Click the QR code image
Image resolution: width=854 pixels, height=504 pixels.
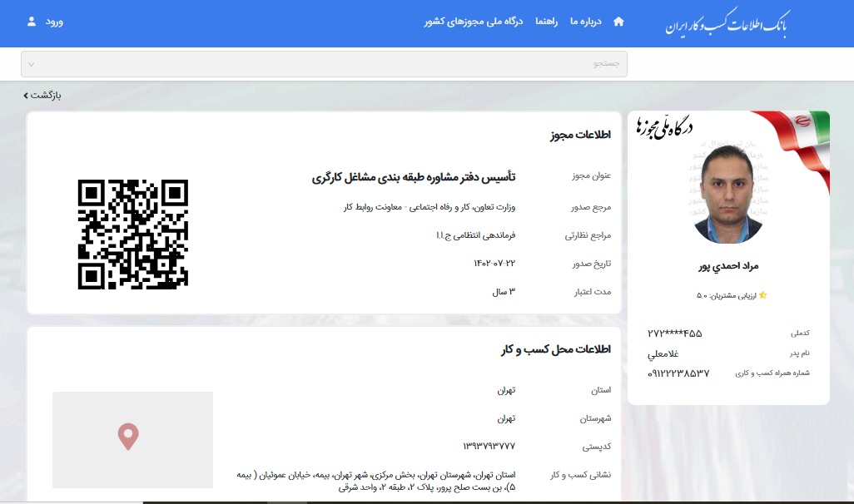pos(133,234)
